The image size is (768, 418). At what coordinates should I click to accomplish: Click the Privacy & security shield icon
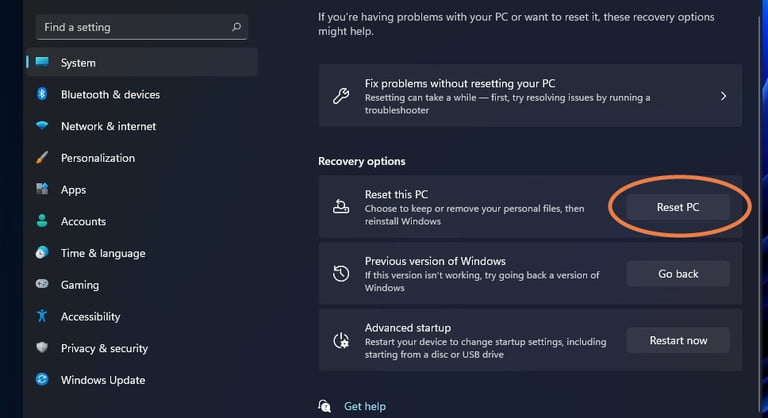coord(42,348)
